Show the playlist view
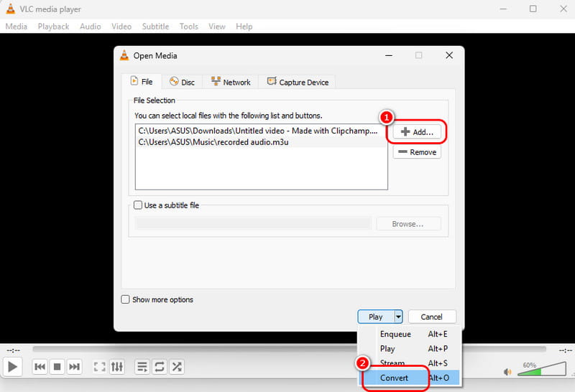The height and width of the screenshot is (392, 575). 142,367
